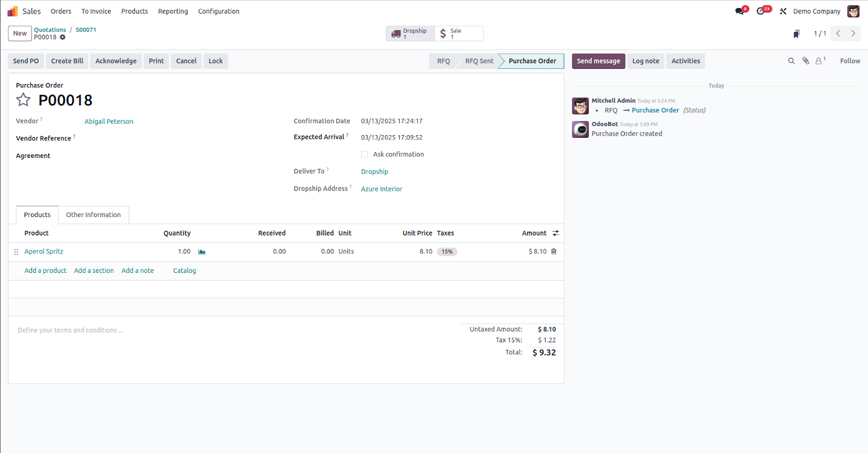Open the Orders menu
868x453 pixels.
(61, 11)
